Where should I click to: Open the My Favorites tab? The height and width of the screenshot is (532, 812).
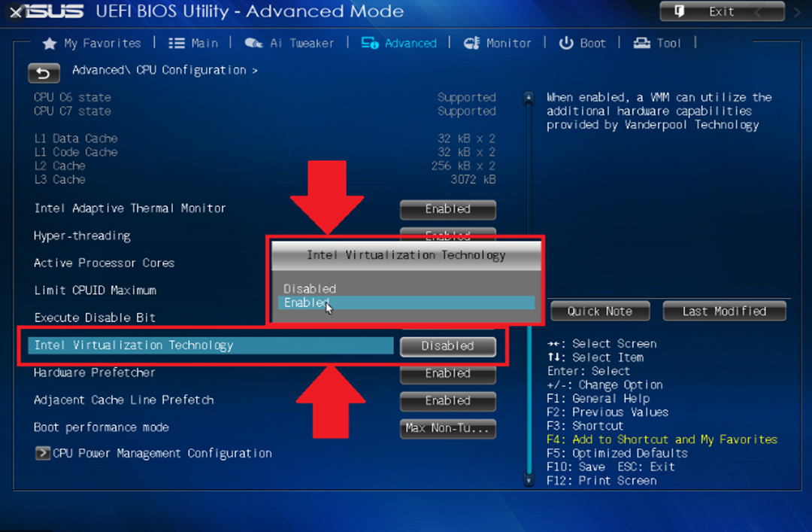pos(92,44)
